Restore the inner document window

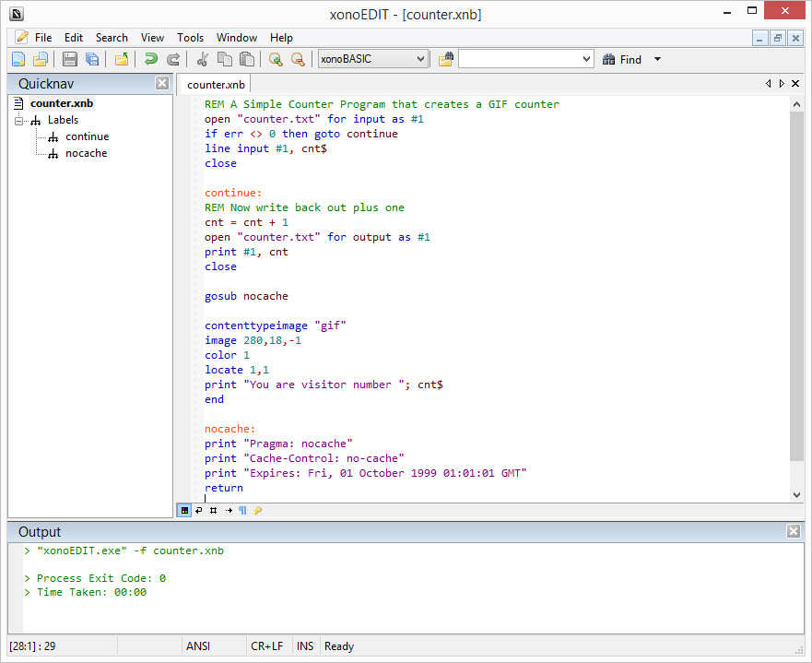777,38
